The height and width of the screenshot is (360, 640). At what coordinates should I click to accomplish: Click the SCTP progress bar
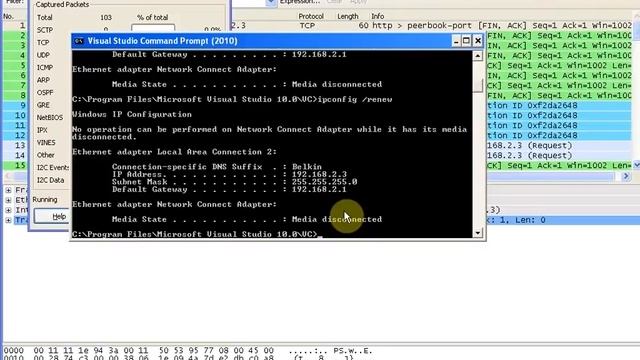coord(153,28)
